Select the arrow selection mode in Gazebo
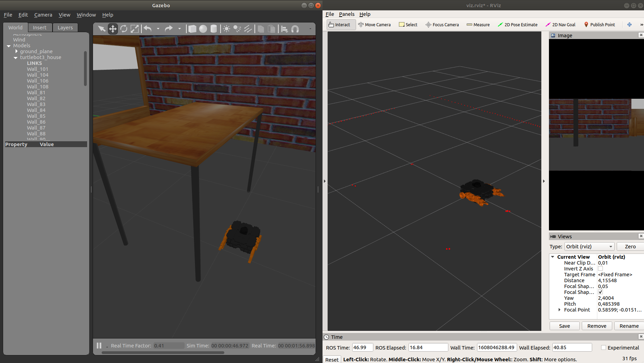 coord(102,29)
